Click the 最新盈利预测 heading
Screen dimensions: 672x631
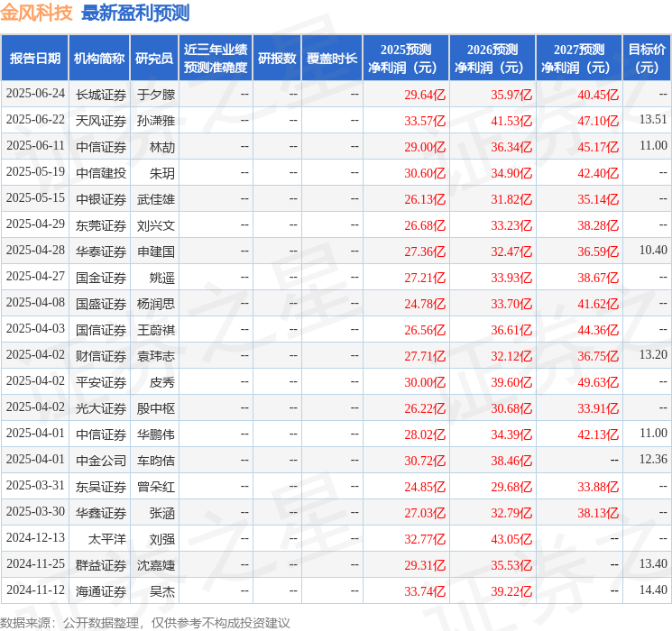click(135, 14)
